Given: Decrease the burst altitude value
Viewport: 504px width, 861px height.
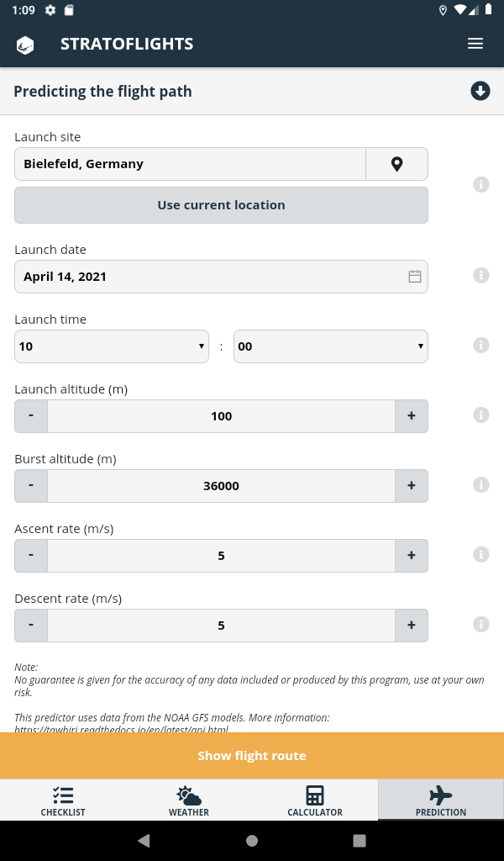Looking at the screenshot, I should click(31, 486).
